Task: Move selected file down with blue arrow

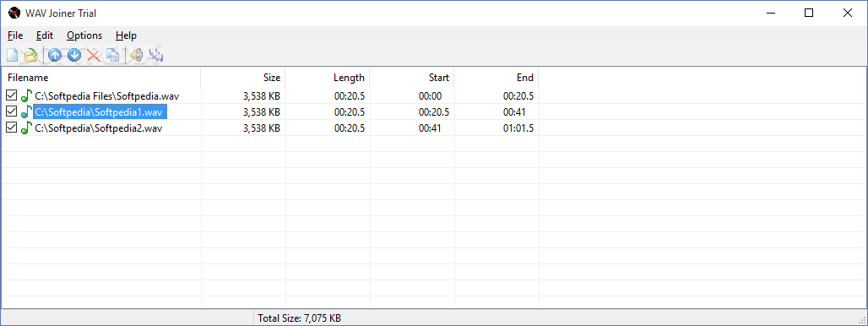Action: point(74,55)
